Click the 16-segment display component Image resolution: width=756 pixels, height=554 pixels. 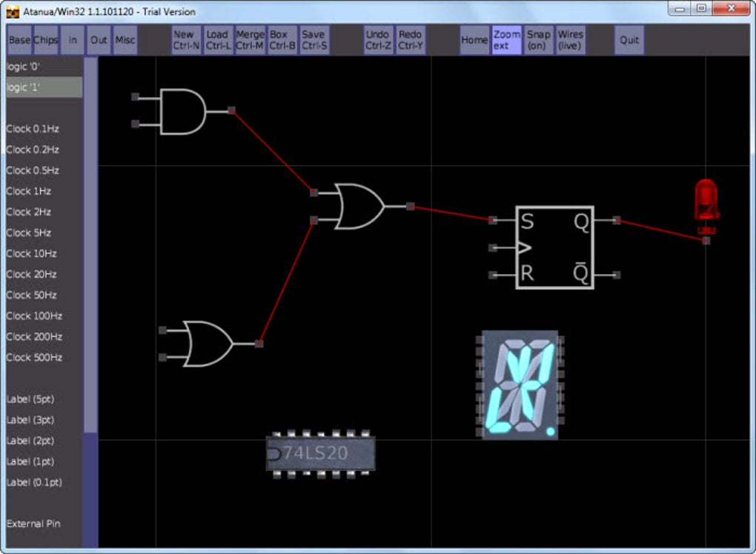coord(520,385)
